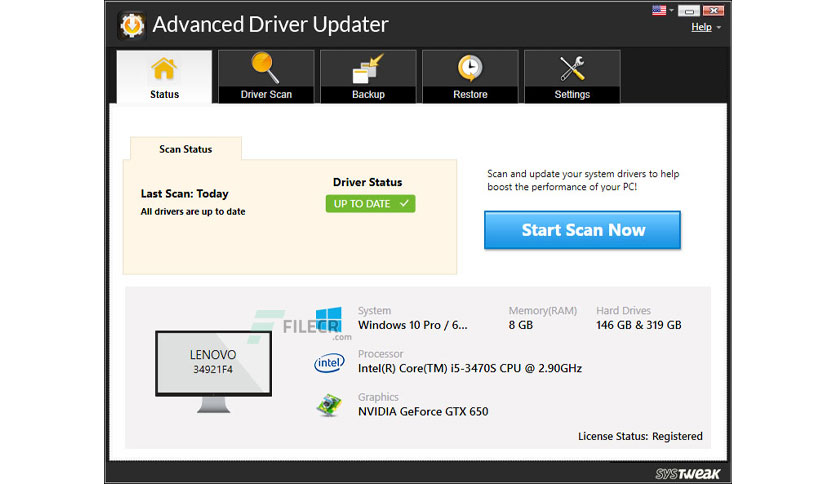Viewport: 836px width, 484px height.
Task: Click the 'Hard Drives' label
Action: pyautogui.click(x=623, y=310)
